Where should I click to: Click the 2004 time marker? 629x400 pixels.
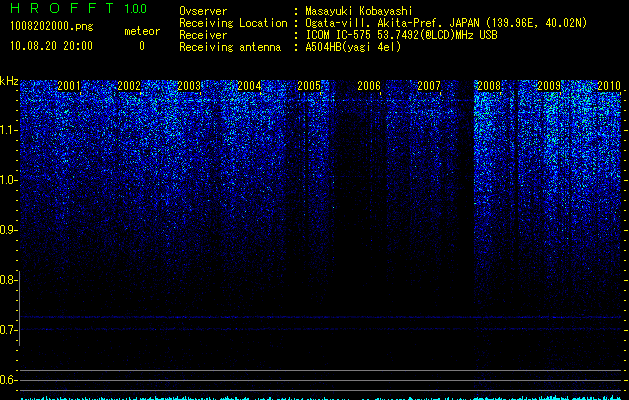click(x=249, y=86)
